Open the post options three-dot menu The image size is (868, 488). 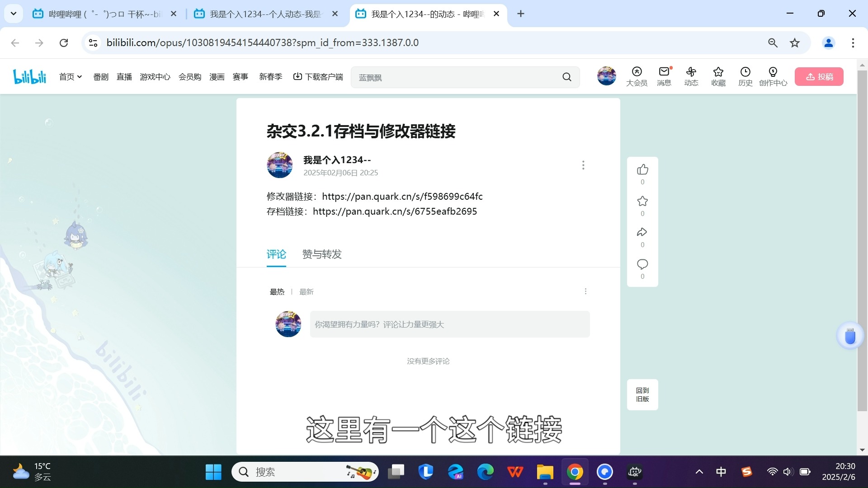583,165
